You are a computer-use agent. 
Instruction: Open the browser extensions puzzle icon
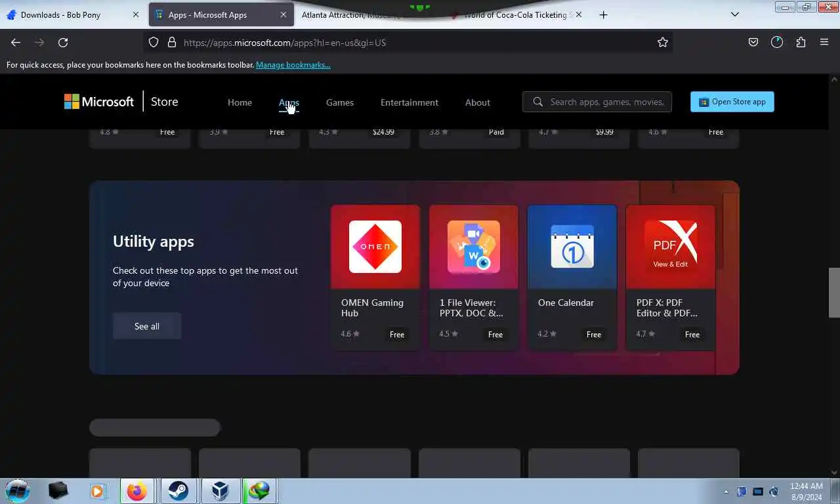(801, 42)
